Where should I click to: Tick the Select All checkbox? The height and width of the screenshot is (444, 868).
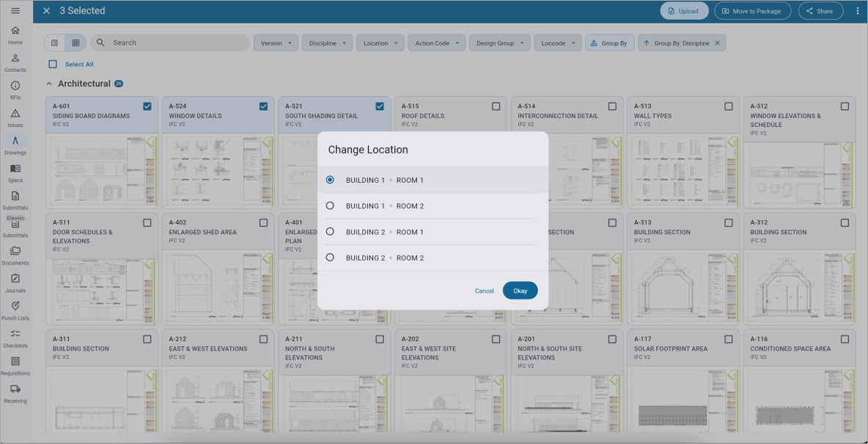[x=53, y=65]
